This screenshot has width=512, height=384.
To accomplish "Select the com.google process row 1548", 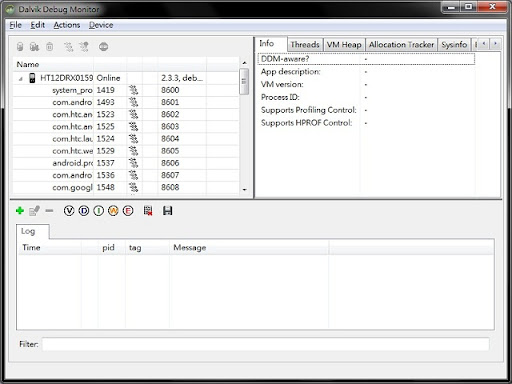I will pos(126,187).
